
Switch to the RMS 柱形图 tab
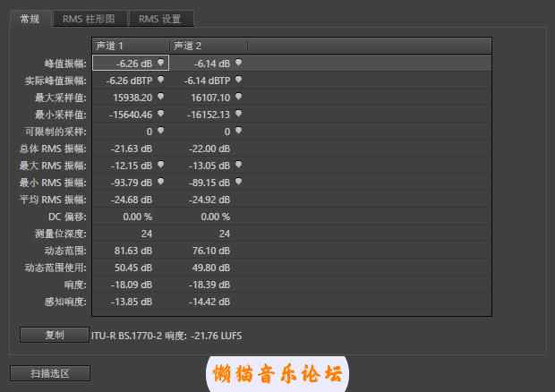pyautogui.click(x=89, y=18)
